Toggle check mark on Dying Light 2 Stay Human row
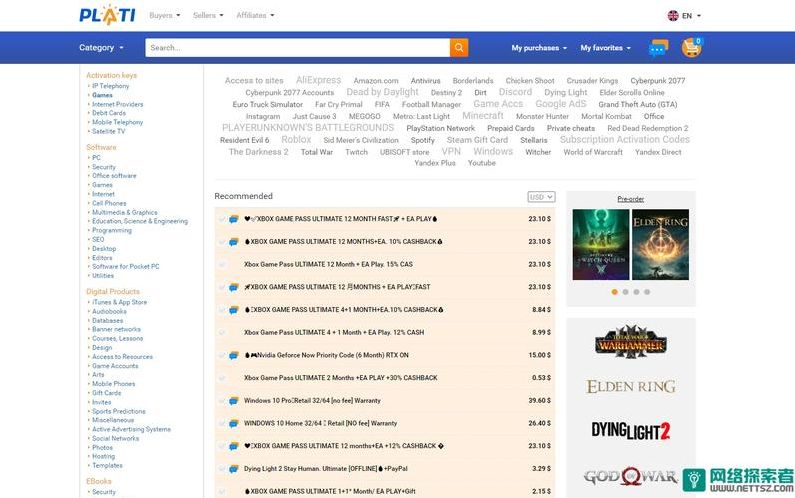The image size is (795, 498). [222, 469]
